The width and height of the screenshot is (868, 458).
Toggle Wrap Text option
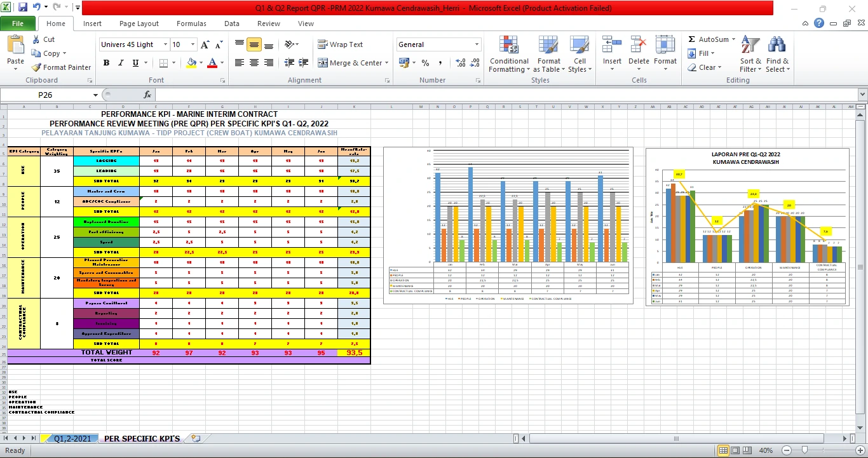click(x=341, y=44)
